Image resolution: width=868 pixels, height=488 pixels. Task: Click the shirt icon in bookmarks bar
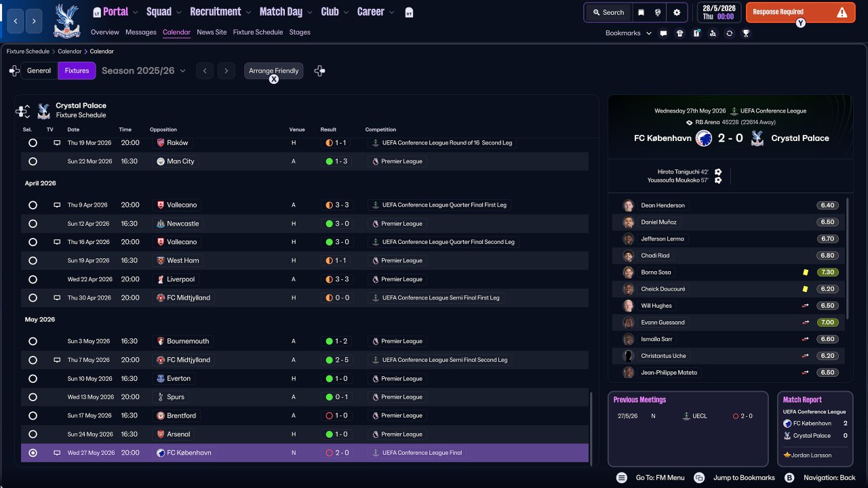(680, 33)
